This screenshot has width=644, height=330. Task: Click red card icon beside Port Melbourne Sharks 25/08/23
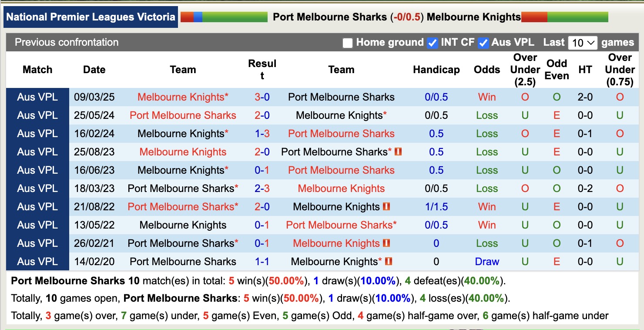[398, 152]
